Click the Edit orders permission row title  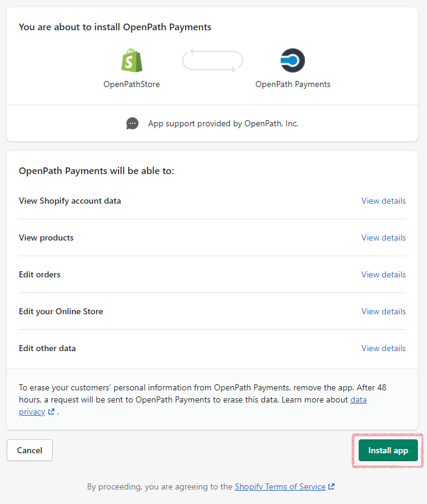(x=39, y=274)
